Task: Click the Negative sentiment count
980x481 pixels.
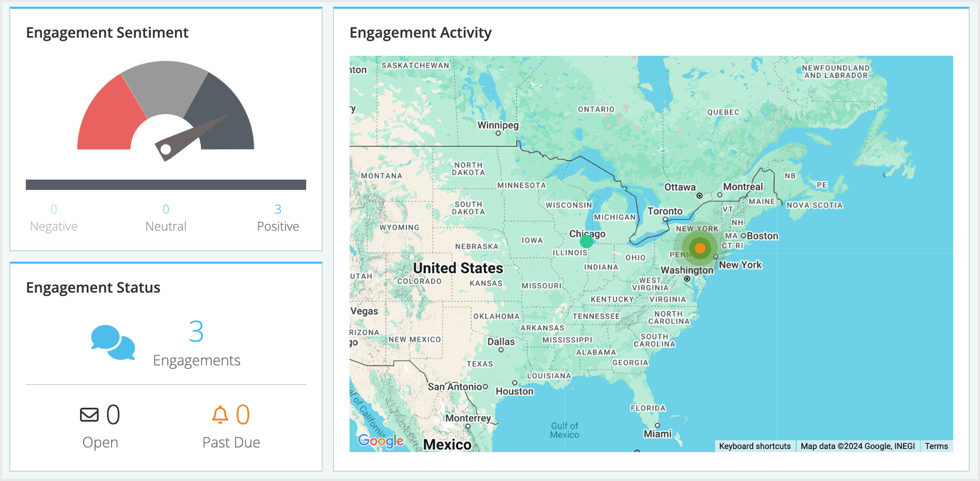Action: [53, 209]
